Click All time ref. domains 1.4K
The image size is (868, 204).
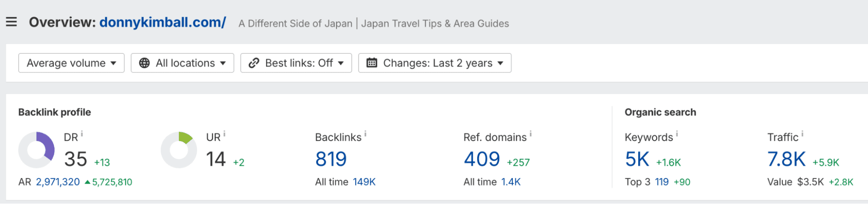pyautogui.click(x=511, y=182)
